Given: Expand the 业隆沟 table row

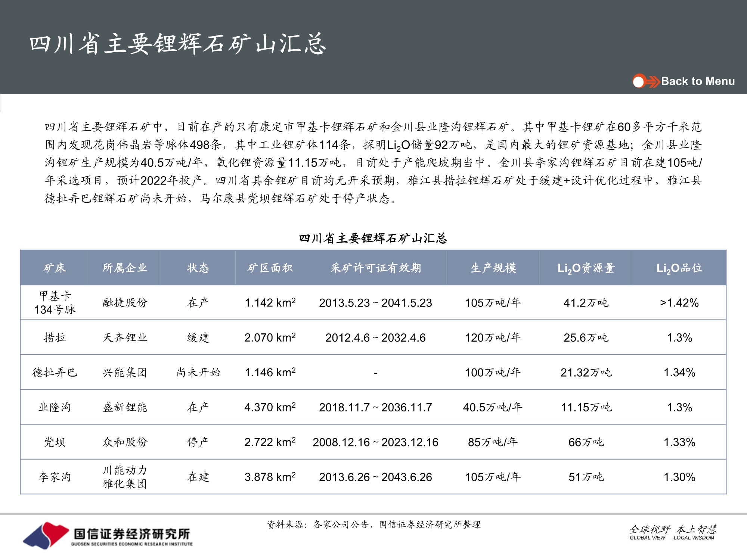Looking at the screenshot, I should 55,407.
